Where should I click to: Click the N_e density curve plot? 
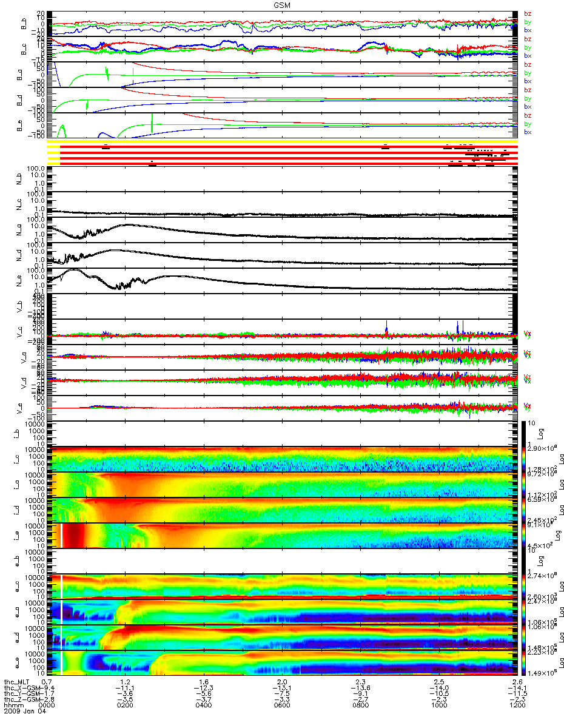coord(282,281)
